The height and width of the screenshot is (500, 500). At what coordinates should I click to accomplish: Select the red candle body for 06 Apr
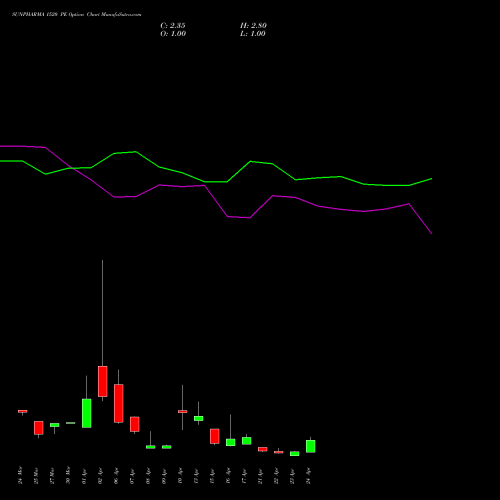tap(119, 403)
